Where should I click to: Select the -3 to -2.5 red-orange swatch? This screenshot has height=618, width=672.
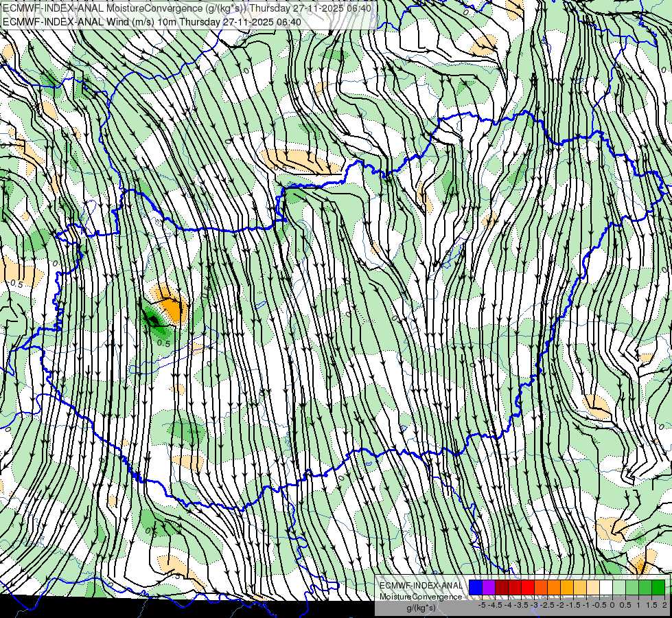541,588
